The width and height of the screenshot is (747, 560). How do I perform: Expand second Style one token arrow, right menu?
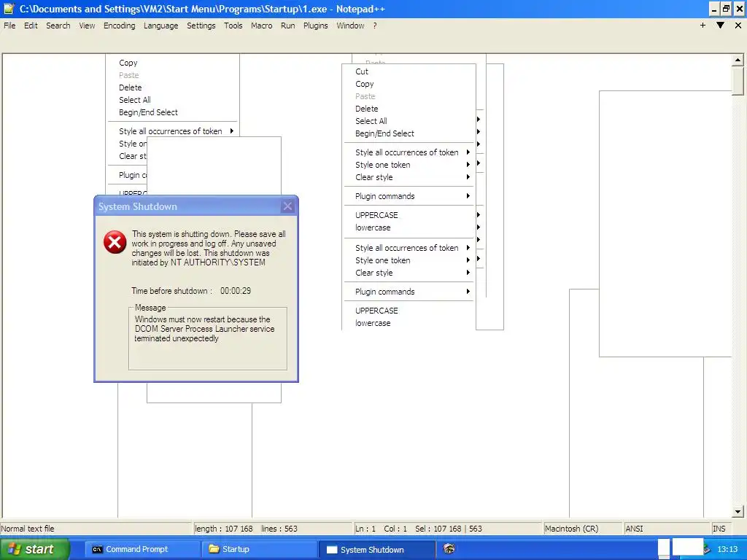point(468,260)
